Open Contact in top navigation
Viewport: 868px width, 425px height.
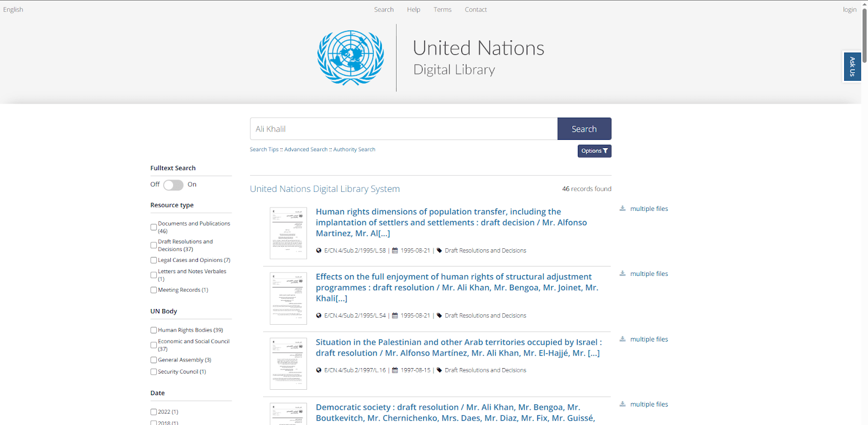pos(476,9)
